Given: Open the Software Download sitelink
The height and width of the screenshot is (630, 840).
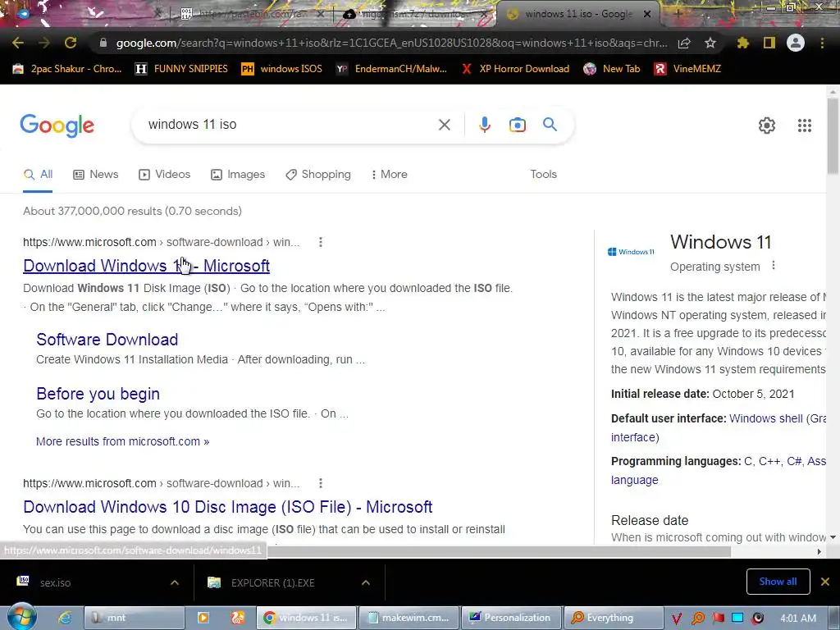Looking at the screenshot, I should tap(107, 340).
